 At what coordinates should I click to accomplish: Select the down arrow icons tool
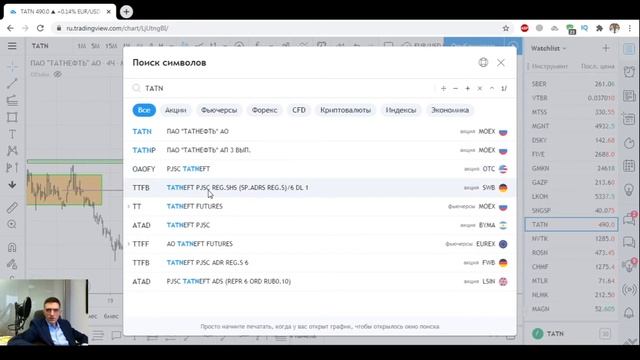click(x=12, y=184)
